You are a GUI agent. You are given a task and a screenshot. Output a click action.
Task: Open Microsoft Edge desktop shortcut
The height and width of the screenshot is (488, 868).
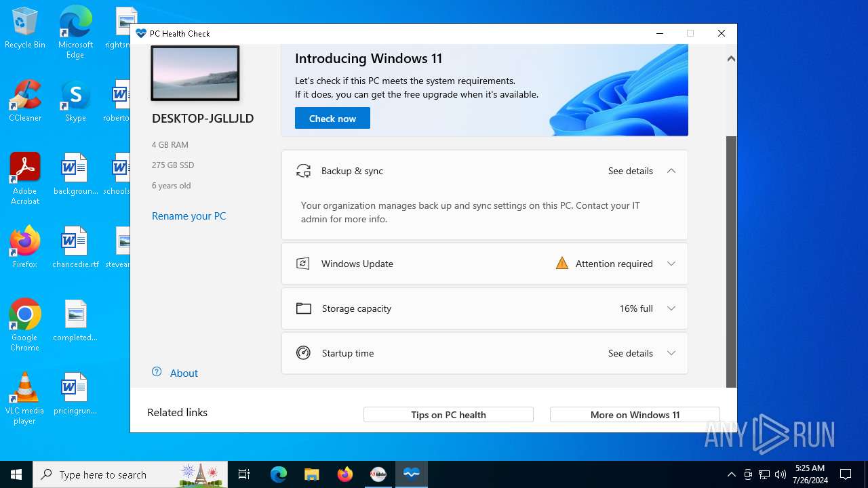coord(75,33)
